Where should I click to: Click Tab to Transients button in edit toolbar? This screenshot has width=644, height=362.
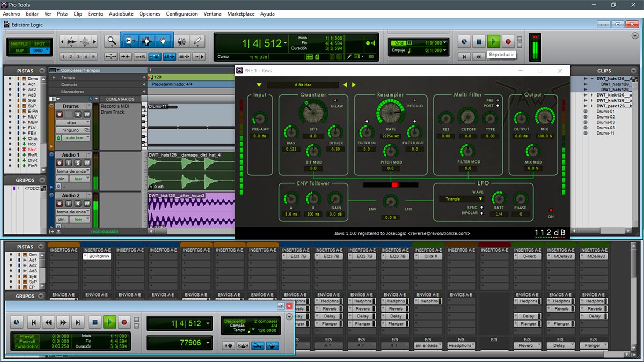126,56
